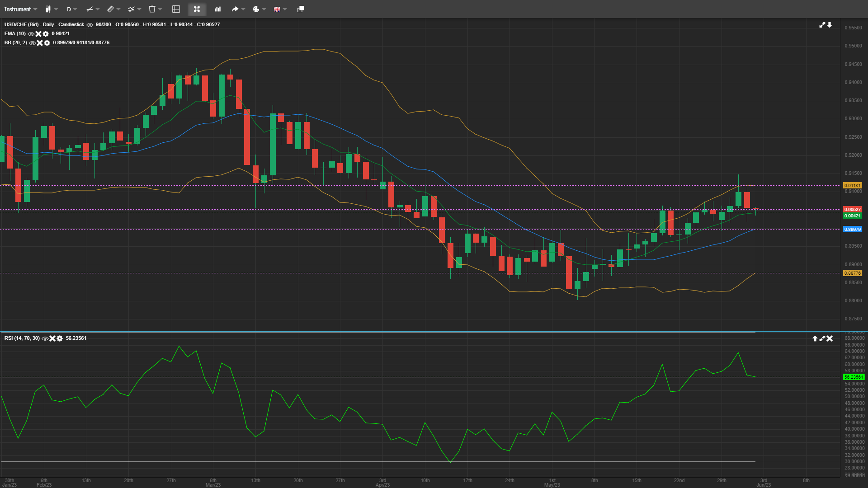Click the EMA value tag 0.90421
Image resolution: width=868 pixels, height=488 pixels.
(853, 216)
